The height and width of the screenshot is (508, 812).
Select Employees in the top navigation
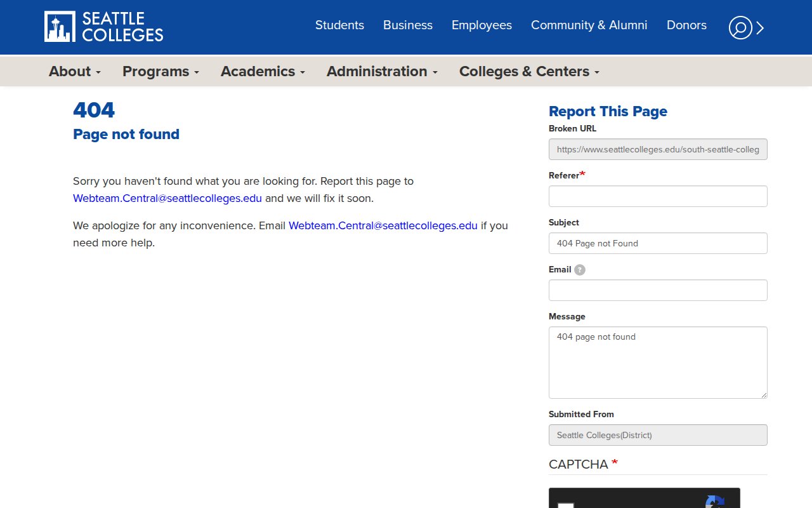point(481,25)
